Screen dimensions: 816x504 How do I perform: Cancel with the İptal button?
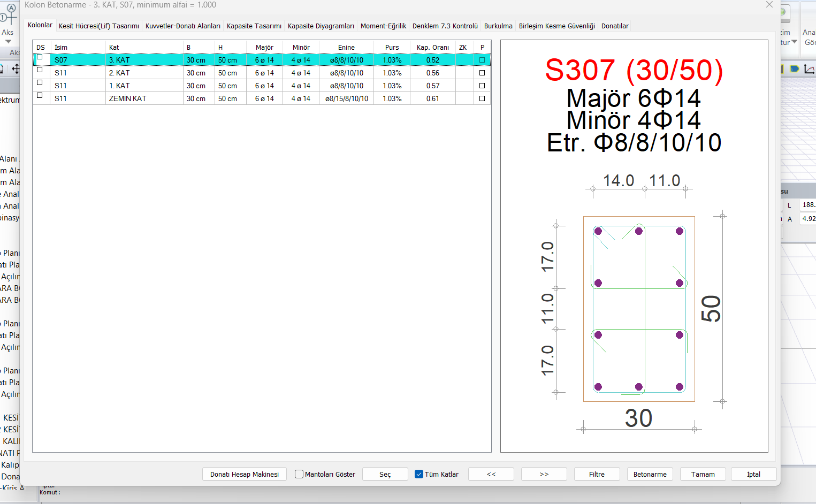(754, 474)
